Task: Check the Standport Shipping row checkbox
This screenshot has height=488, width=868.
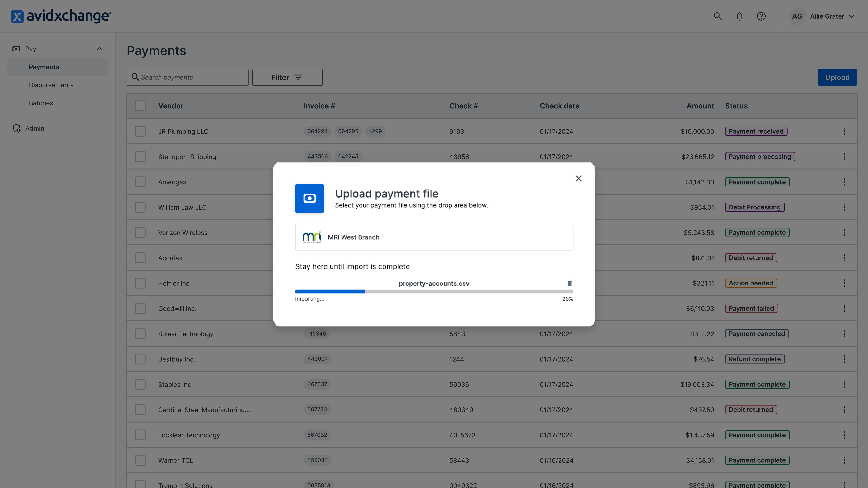Action: [140, 157]
